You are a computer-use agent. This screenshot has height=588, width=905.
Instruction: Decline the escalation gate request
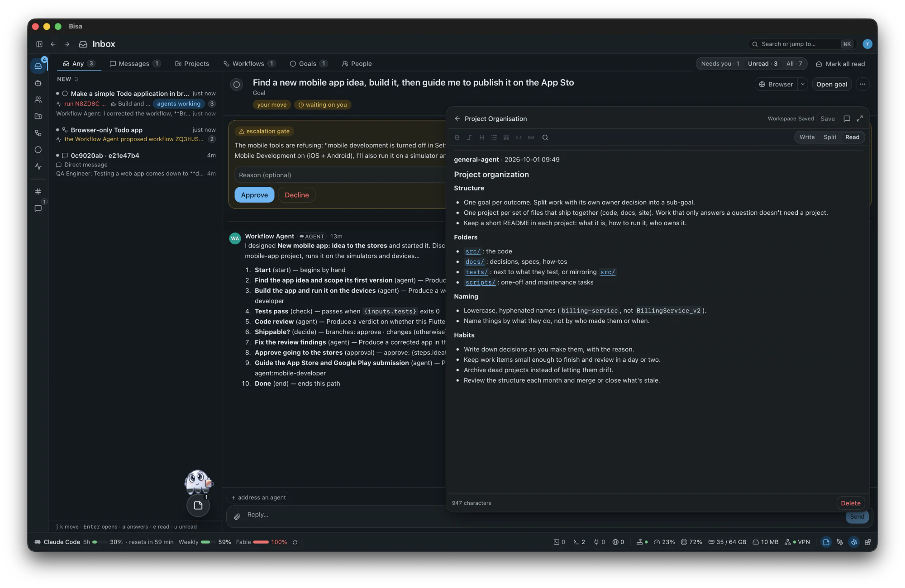[297, 195]
